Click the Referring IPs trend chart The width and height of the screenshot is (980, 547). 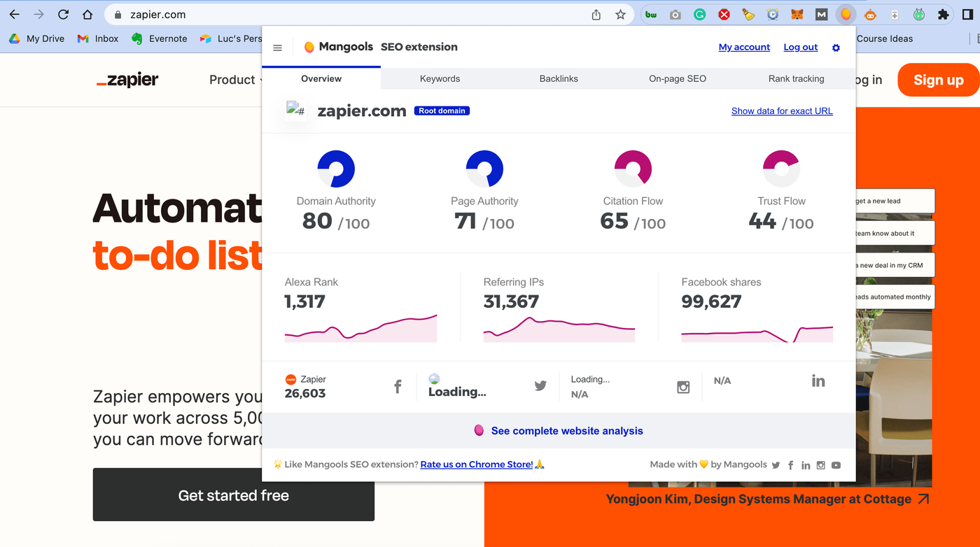click(x=559, y=329)
